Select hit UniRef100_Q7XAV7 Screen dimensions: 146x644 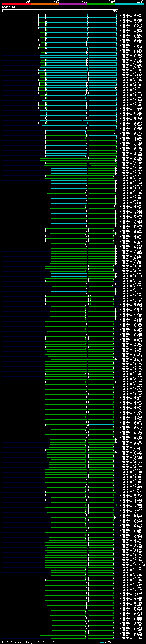[x=131, y=32]
